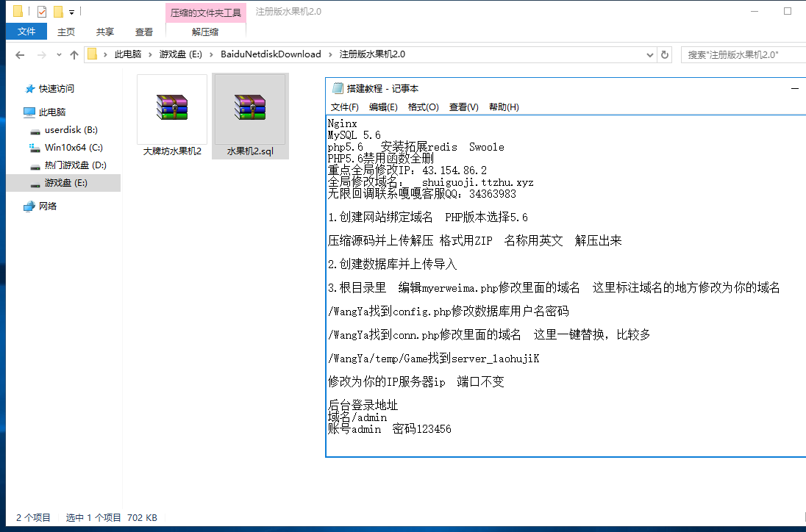This screenshot has height=532, width=806.
Task: Open Notepad's 格式(O) menu
Action: (423, 107)
